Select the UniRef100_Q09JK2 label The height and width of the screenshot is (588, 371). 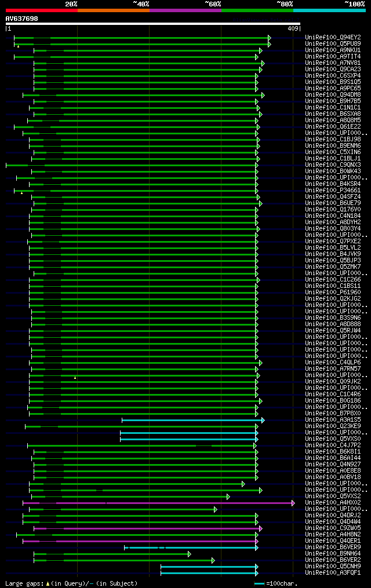point(333,382)
